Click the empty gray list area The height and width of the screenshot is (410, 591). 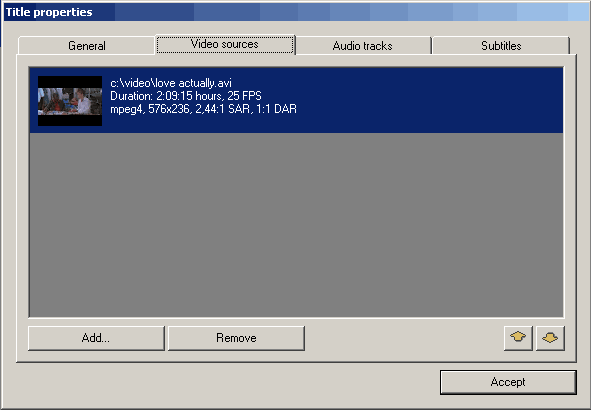click(296, 225)
